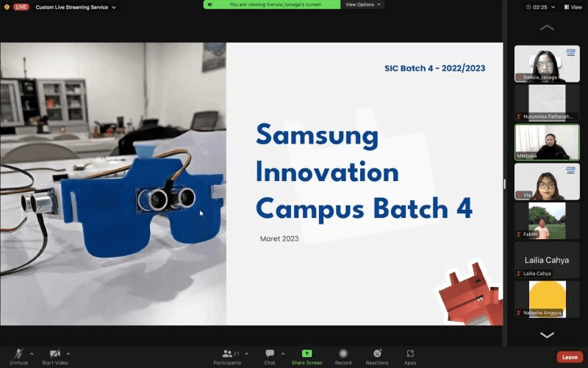Select Fakhri participant thumbnail
This screenshot has width=588, height=368.
pos(547,221)
